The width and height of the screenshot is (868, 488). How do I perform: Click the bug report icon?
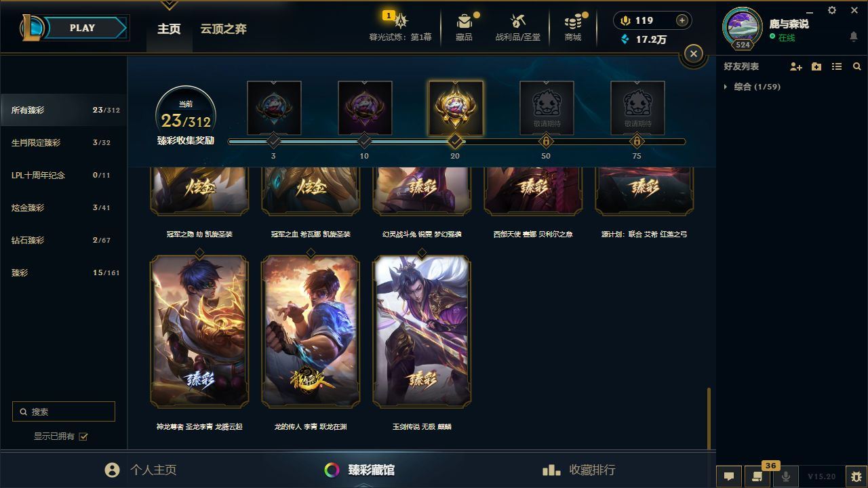[x=856, y=476]
